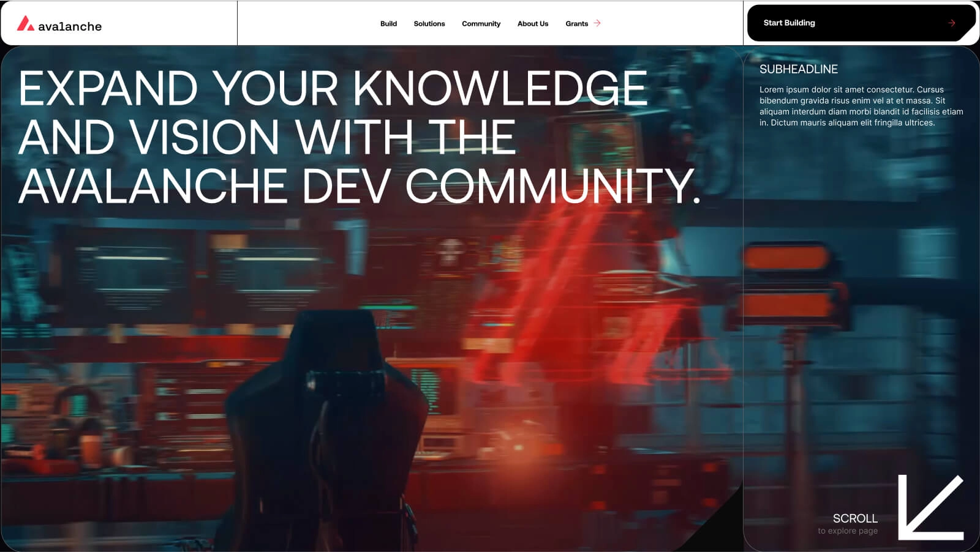980x552 pixels.
Task: Click the large diagonal scroll arrow
Action: pos(930,507)
